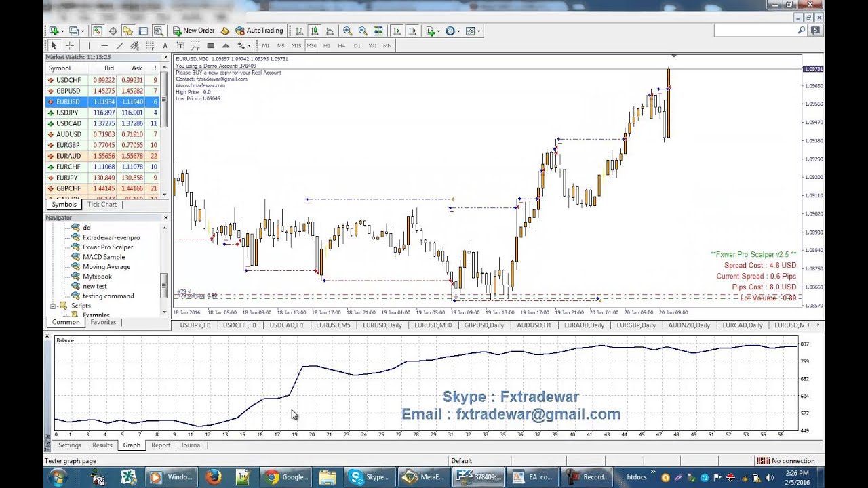Click the Windows Start button
Viewport: 868px width, 488px height.
tap(57, 477)
